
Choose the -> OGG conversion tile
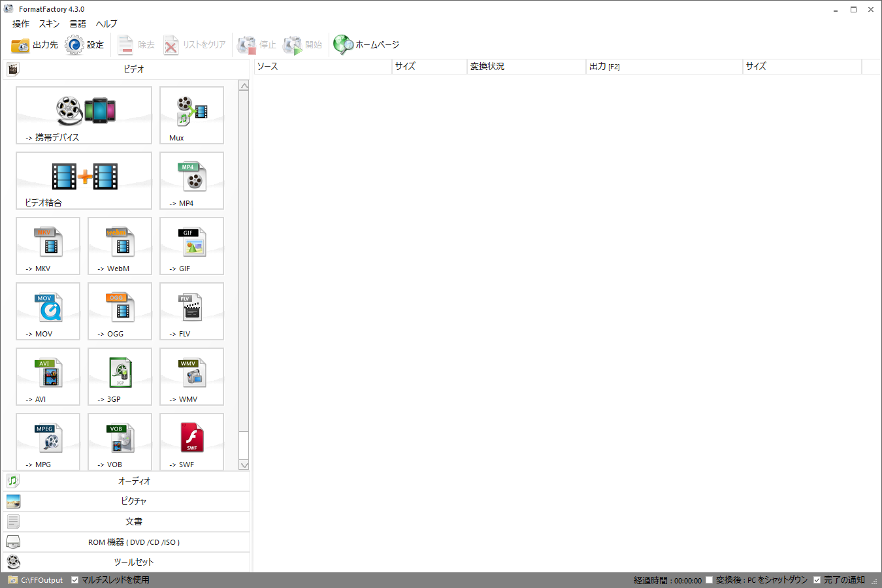click(120, 311)
